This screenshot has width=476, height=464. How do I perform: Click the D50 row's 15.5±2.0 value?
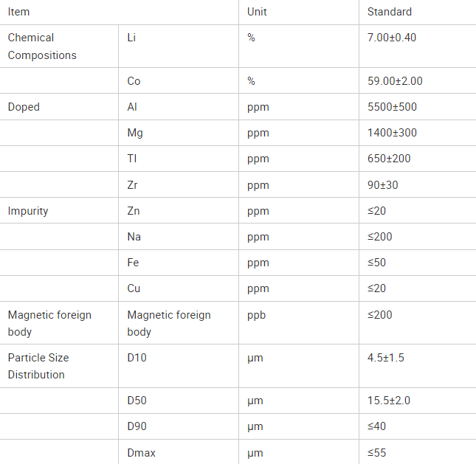[389, 401]
